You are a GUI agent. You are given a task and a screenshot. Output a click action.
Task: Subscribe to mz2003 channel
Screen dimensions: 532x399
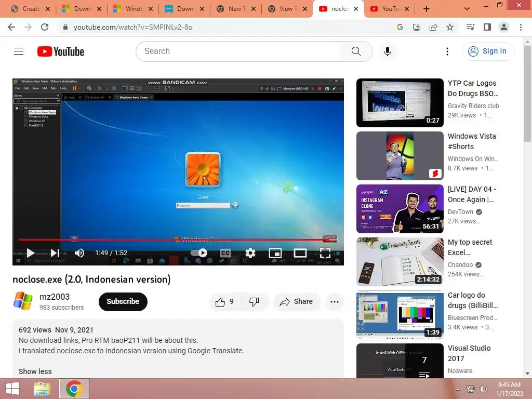click(123, 302)
